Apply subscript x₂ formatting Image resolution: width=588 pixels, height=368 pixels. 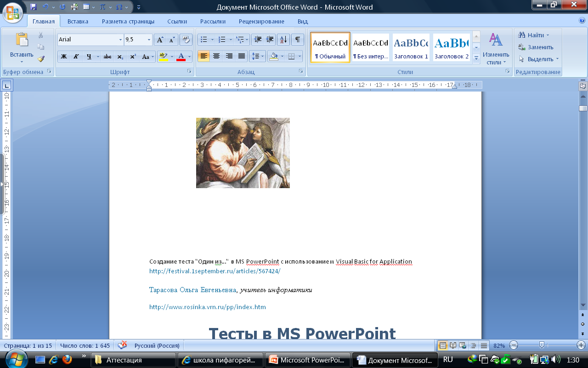(120, 57)
